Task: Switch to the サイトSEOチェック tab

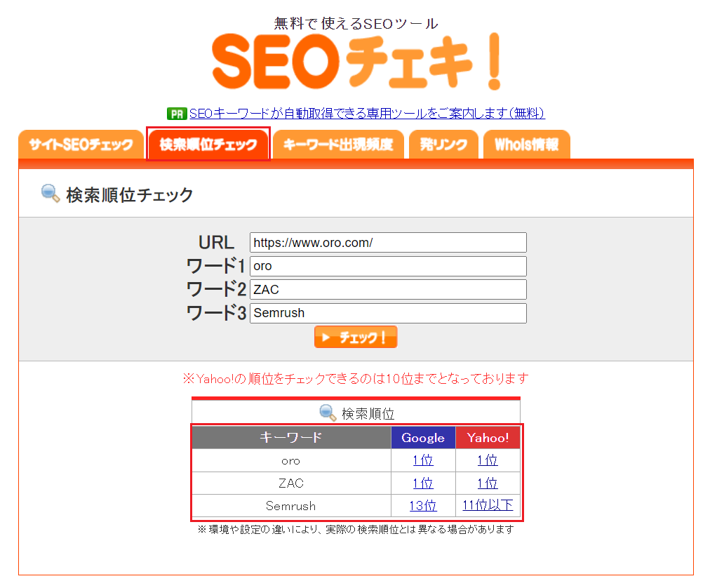Action: (x=80, y=145)
